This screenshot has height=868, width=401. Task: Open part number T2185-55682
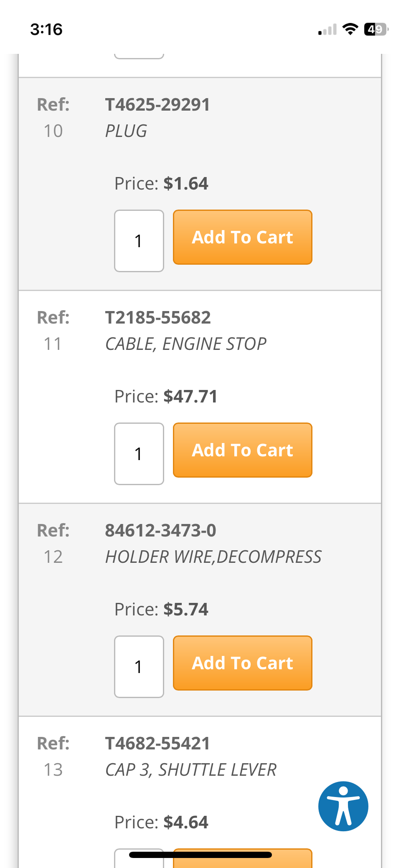point(158,318)
